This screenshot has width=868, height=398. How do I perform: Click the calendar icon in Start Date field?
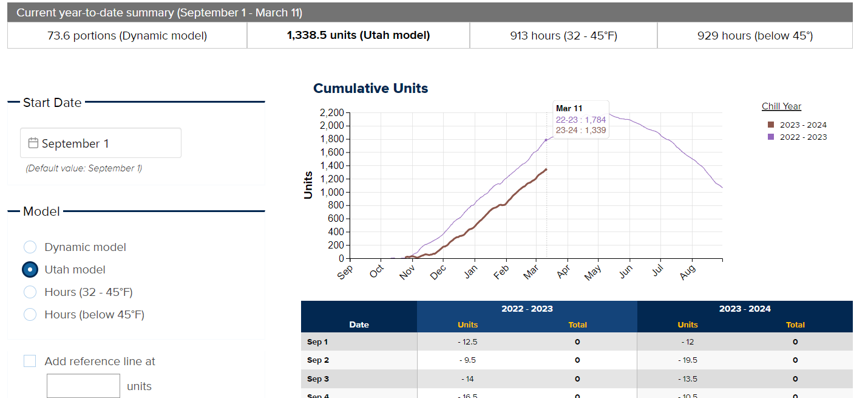pyautogui.click(x=33, y=143)
